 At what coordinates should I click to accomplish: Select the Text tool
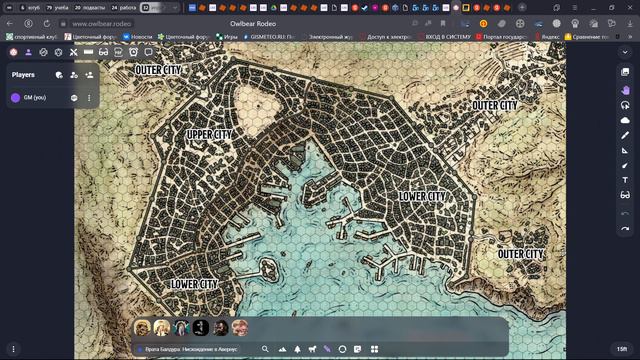(x=625, y=180)
